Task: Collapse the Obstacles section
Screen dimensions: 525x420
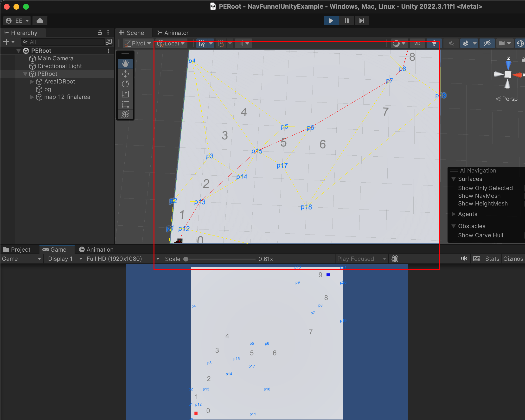Action: [x=454, y=226]
